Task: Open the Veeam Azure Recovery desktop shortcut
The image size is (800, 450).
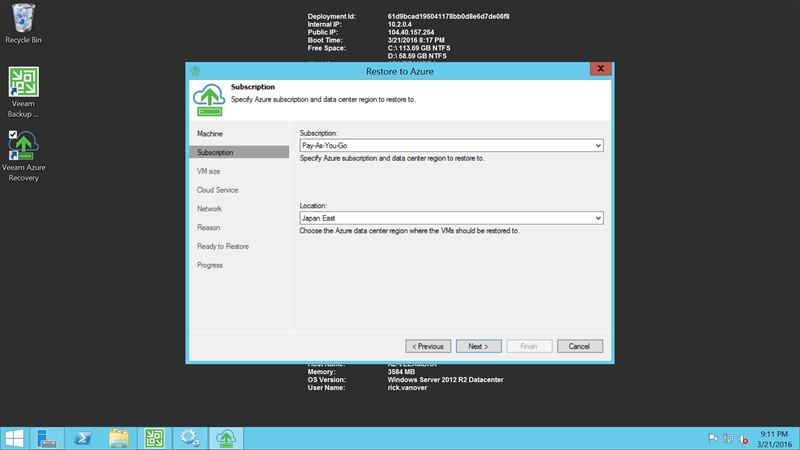Action: click(x=23, y=147)
